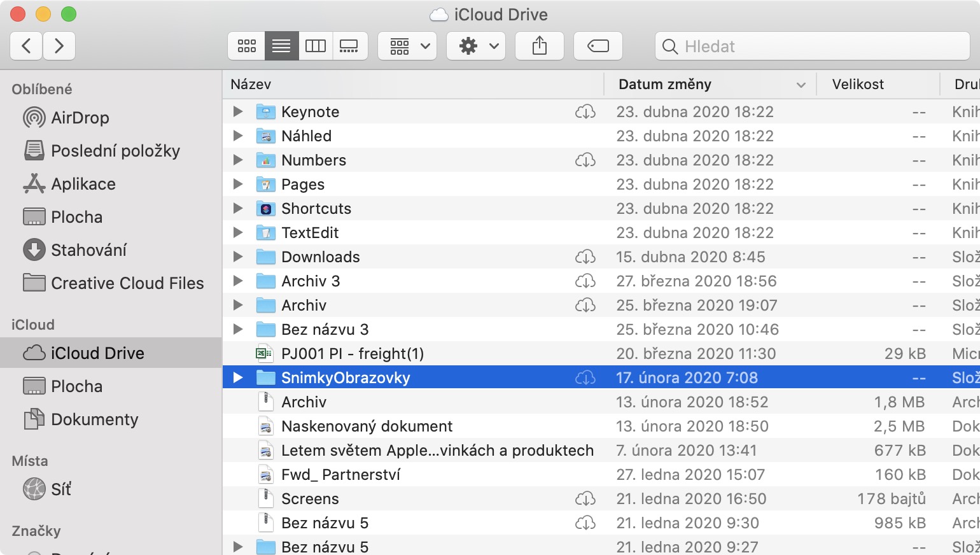Switch to column view
Viewport: 980px width, 555px height.
tap(316, 46)
